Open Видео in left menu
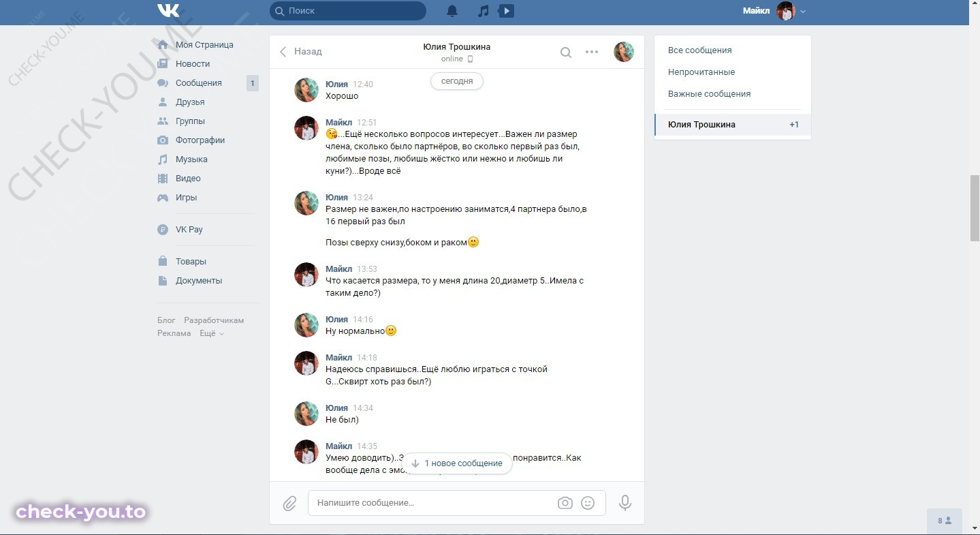This screenshot has width=980, height=535. 188,179
